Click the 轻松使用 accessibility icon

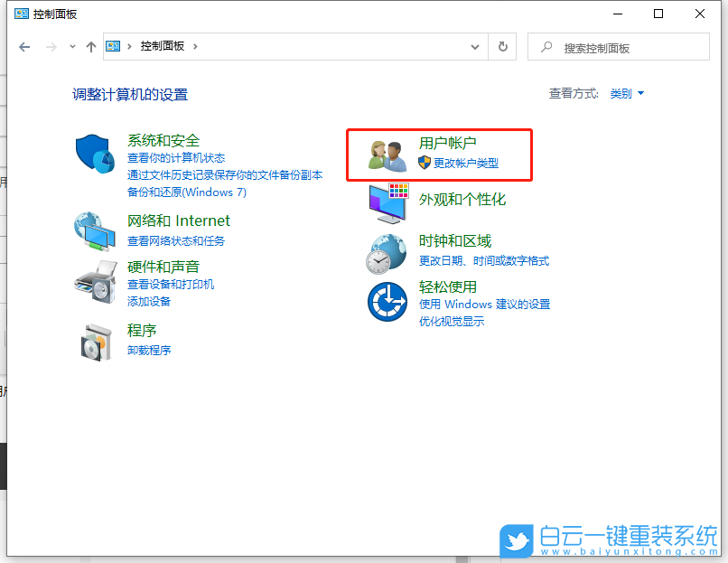tap(387, 302)
